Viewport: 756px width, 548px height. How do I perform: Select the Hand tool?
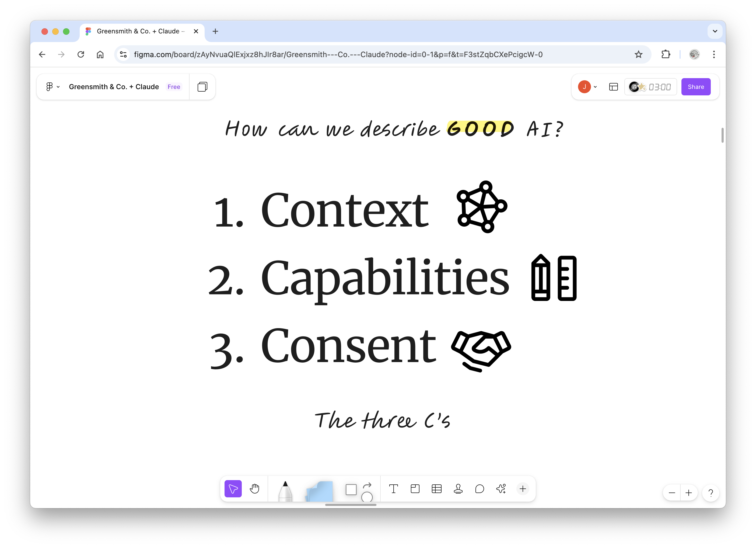pyautogui.click(x=255, y=489)
